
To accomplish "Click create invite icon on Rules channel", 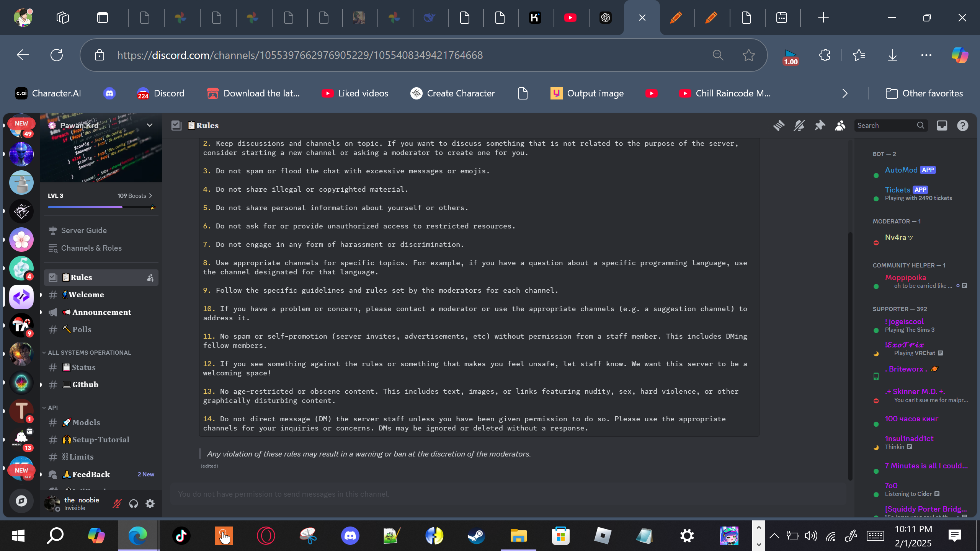I will click(150, 278).
